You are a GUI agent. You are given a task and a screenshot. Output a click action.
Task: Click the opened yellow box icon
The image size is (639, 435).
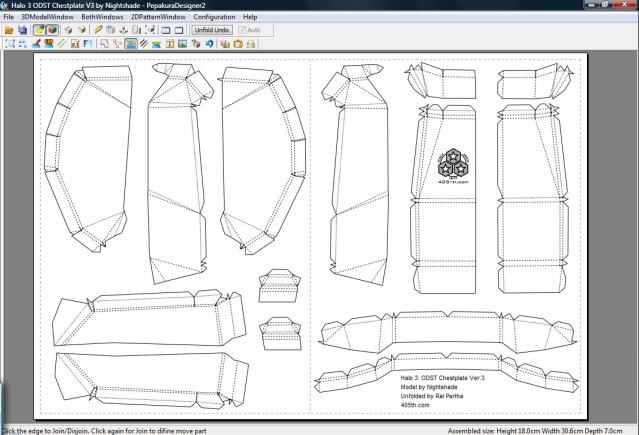click(x=82, y=30)
